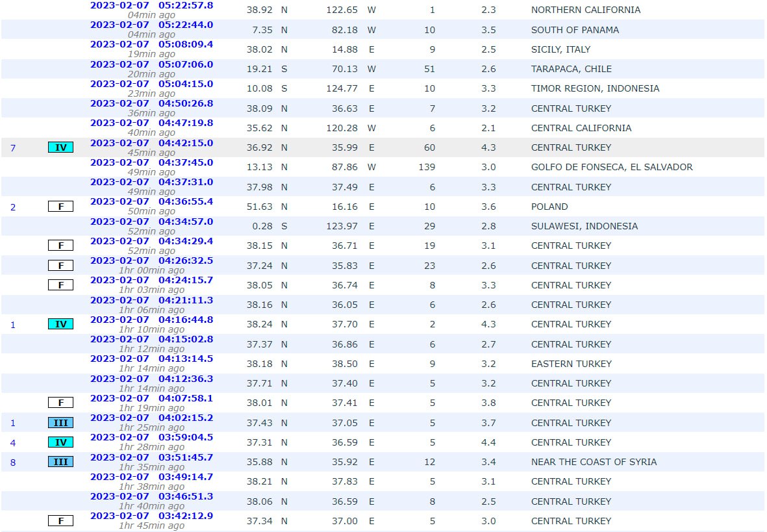Click the 7 reports count for 04:42:15.0 quake
This screenshot has height=532, width=767.
click(x=13, y=148)
